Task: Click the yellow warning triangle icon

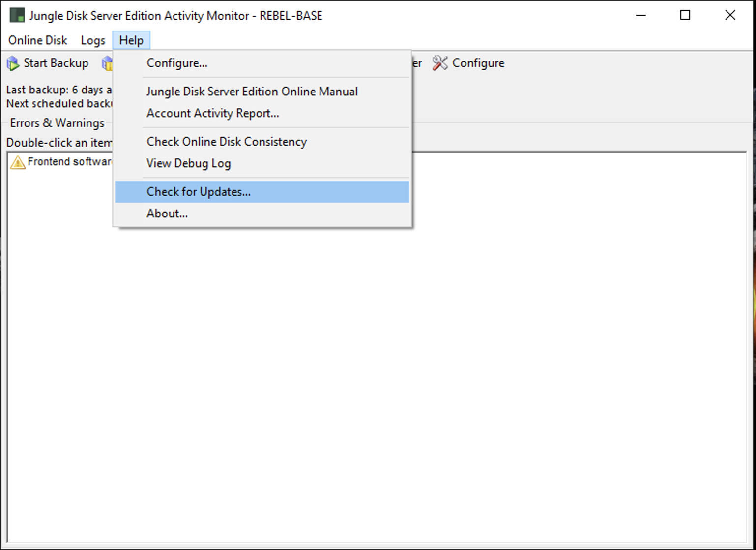Action: (x=17, y=162)
